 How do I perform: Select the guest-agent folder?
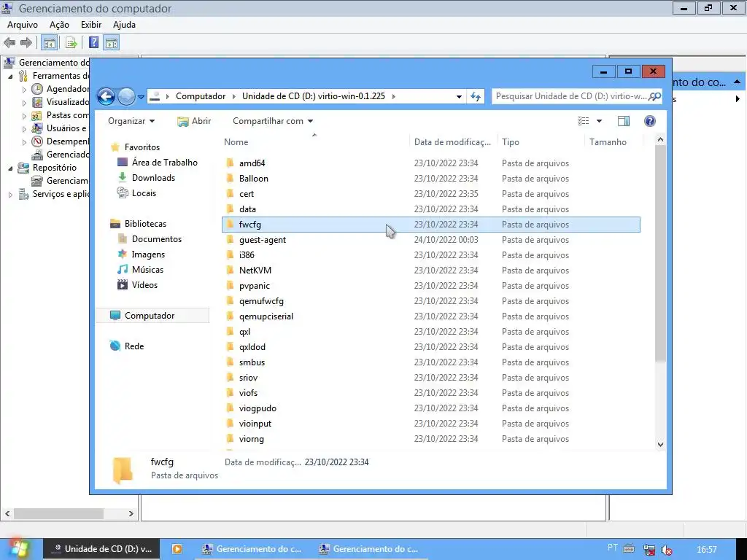(x=431, y=239)
